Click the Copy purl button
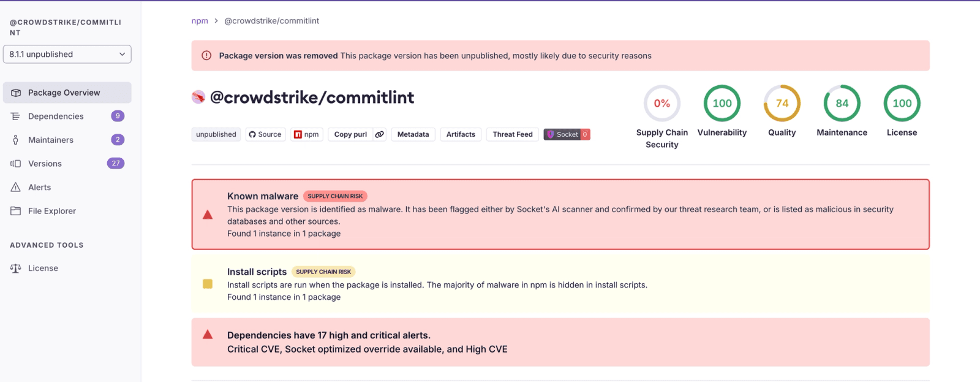The image size is (980, 382). 350,134
